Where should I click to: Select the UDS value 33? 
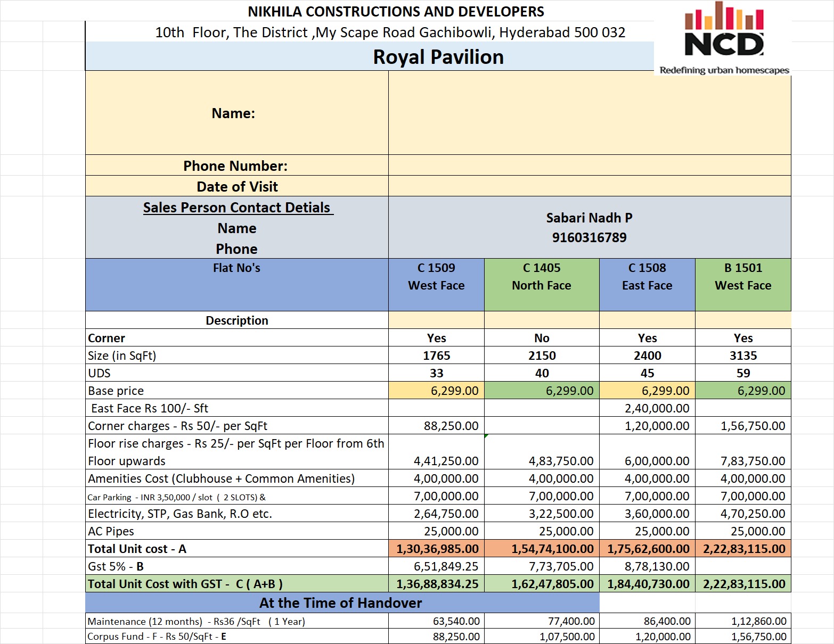[436, 373]
